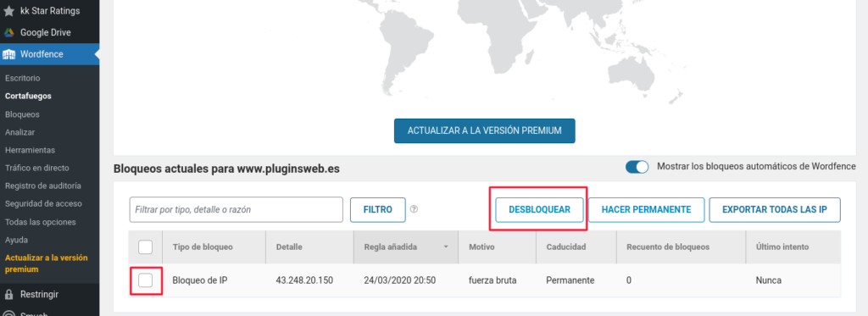This screenshot has height=316, width=868.
Task: Check the box for Bloqueo de IP row
Action: click(x=146, y=280)
